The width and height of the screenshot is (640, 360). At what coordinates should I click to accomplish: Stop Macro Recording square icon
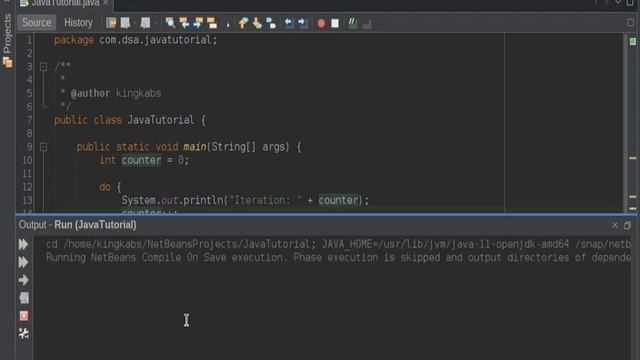point(335,23)
